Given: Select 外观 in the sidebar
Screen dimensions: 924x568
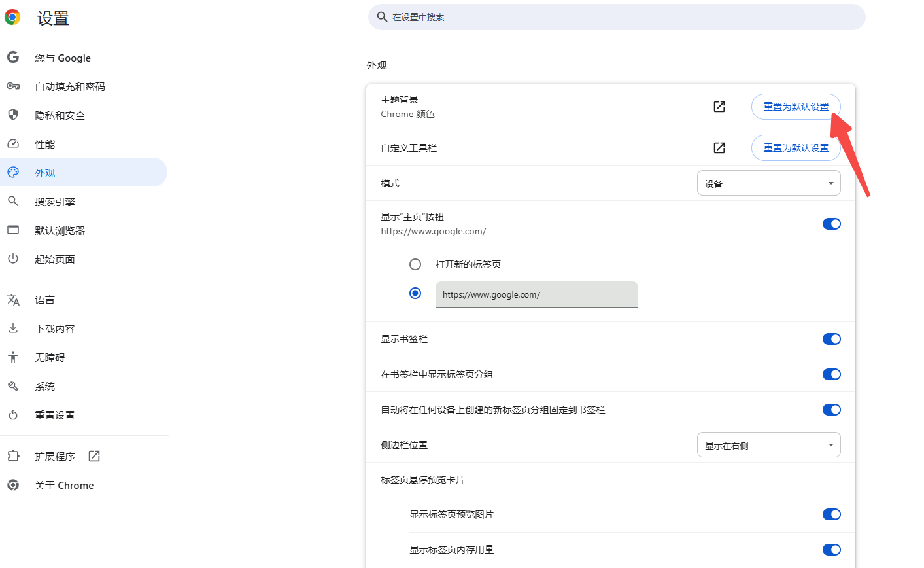Looking at the screenshot, I should click(84, 173).
